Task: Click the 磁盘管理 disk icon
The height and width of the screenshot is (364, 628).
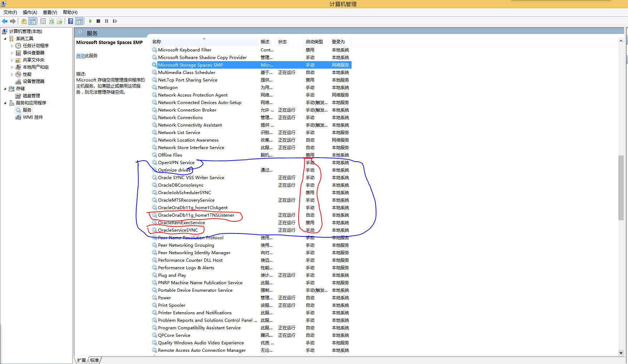Action: click(18, 96)
